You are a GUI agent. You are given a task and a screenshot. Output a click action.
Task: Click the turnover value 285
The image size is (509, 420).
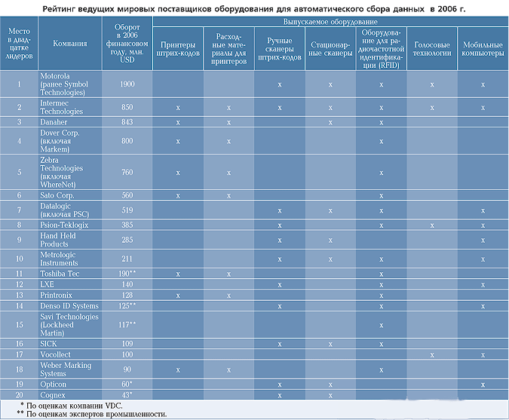[x=127, y=240]
